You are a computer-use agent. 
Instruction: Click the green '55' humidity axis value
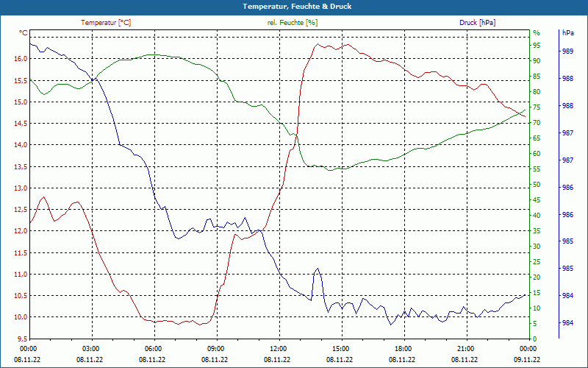537,169
